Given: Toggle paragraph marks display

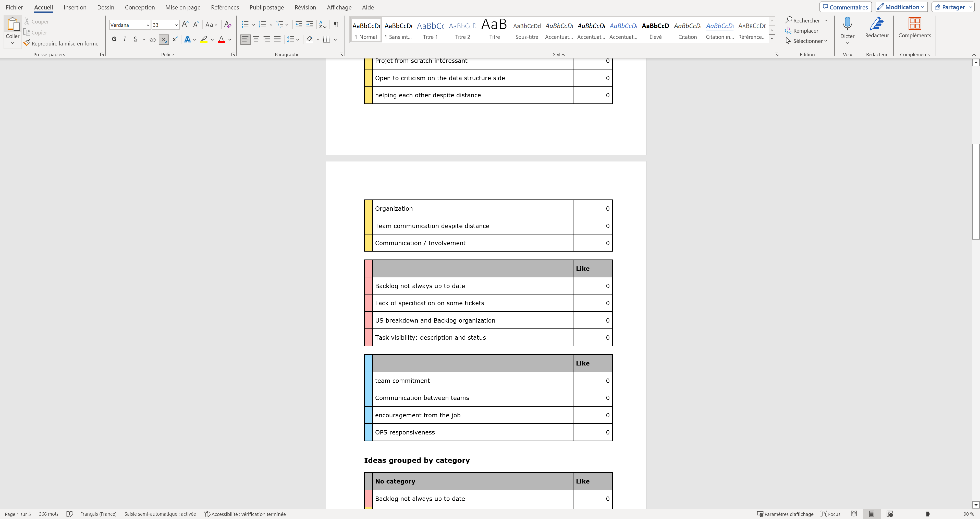Looking at the screenshot, I should tap(336, 25).
